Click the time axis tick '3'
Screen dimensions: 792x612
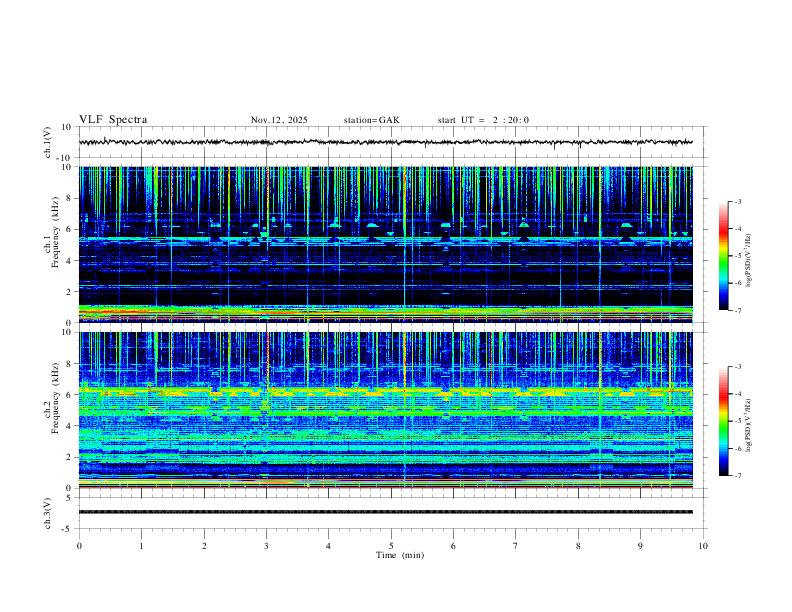266,546
